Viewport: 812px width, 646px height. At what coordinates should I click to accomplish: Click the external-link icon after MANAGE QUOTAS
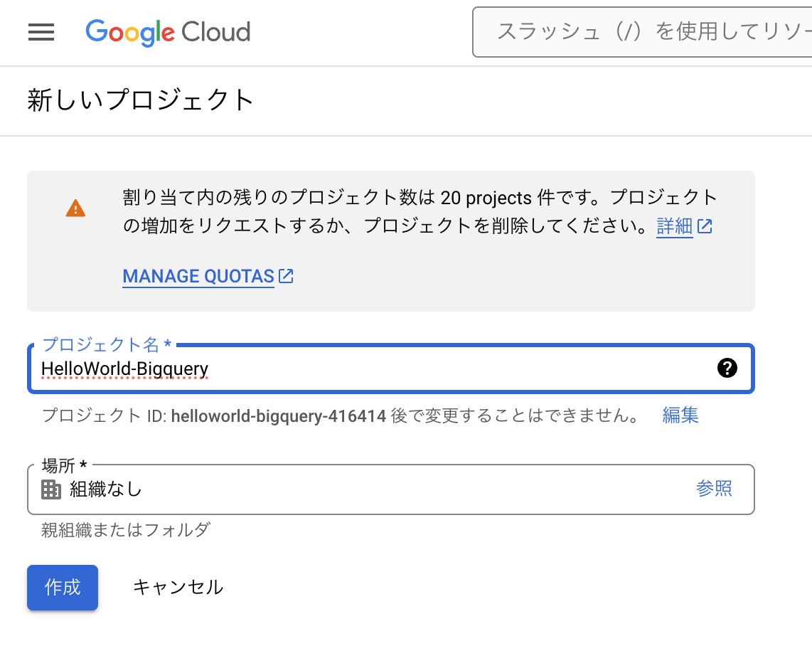(286, 276)
